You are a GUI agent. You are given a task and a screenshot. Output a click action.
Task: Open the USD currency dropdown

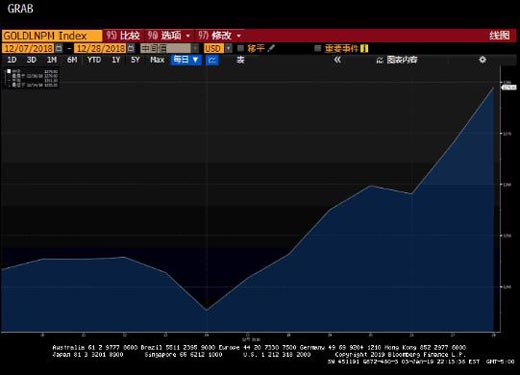[228, 48]
